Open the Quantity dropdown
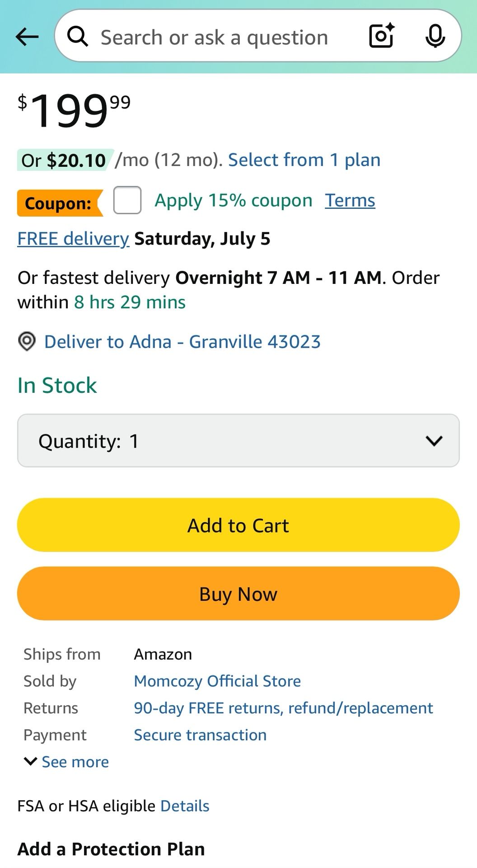This screenshot has height=868, width=477. [x=238, y=440]
